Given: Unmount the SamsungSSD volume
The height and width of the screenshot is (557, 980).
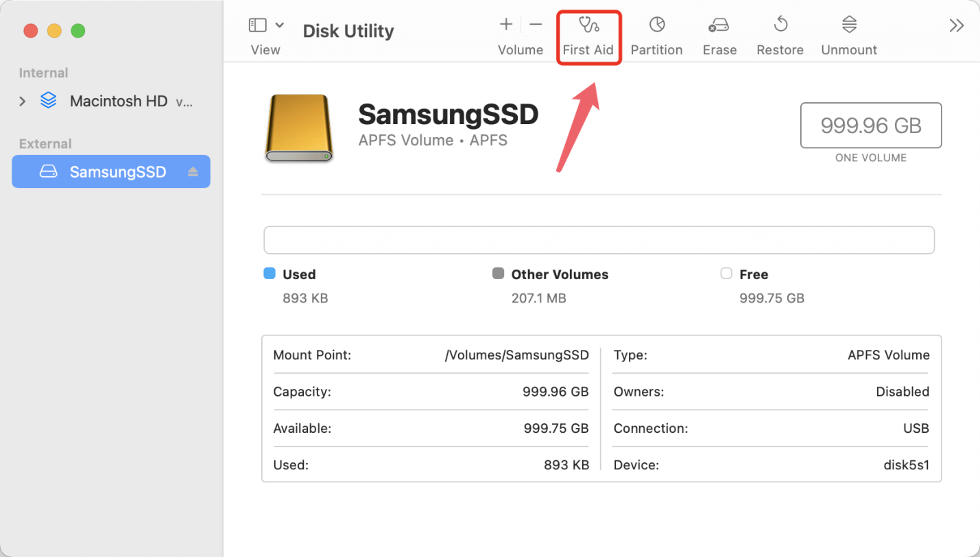Looking at the screenshot, I should [x=848, y=34].
